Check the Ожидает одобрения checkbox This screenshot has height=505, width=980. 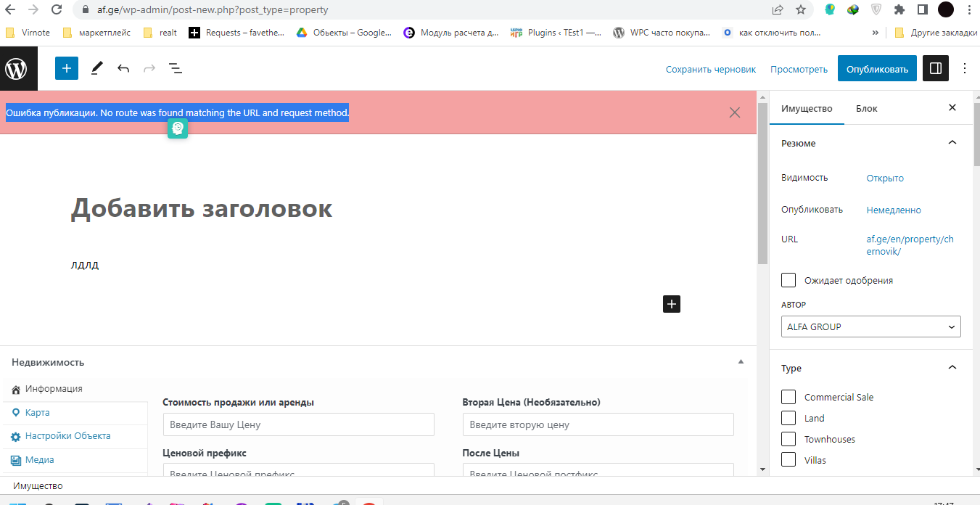pos(788,280)
